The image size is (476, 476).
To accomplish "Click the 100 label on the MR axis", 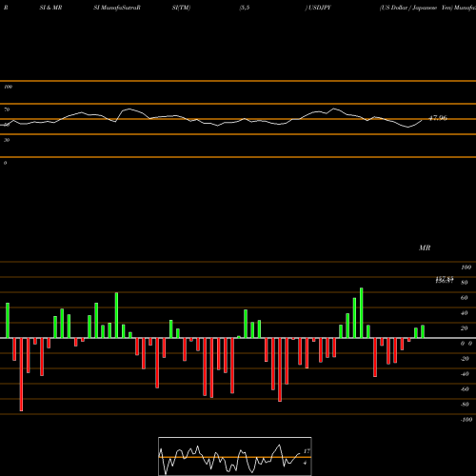I will point(466,268).
